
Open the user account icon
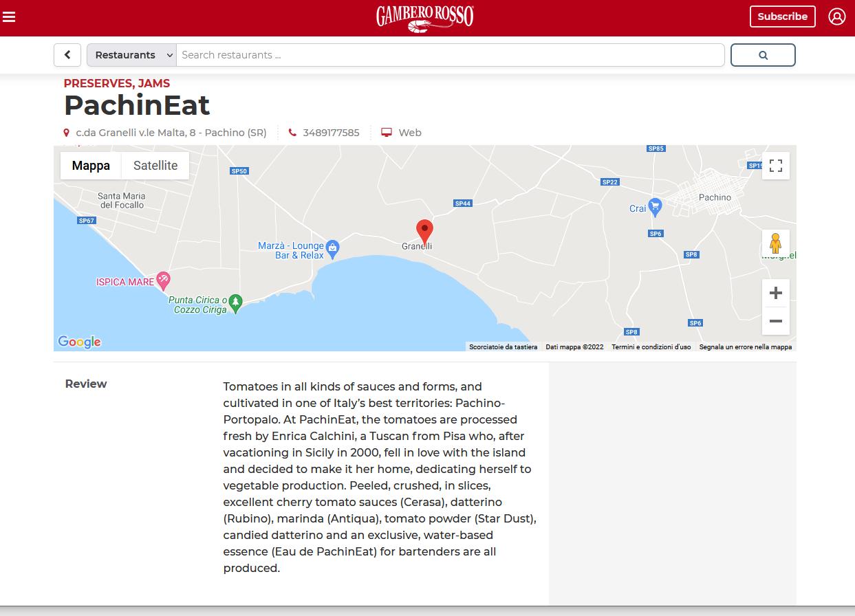point(836,16)
